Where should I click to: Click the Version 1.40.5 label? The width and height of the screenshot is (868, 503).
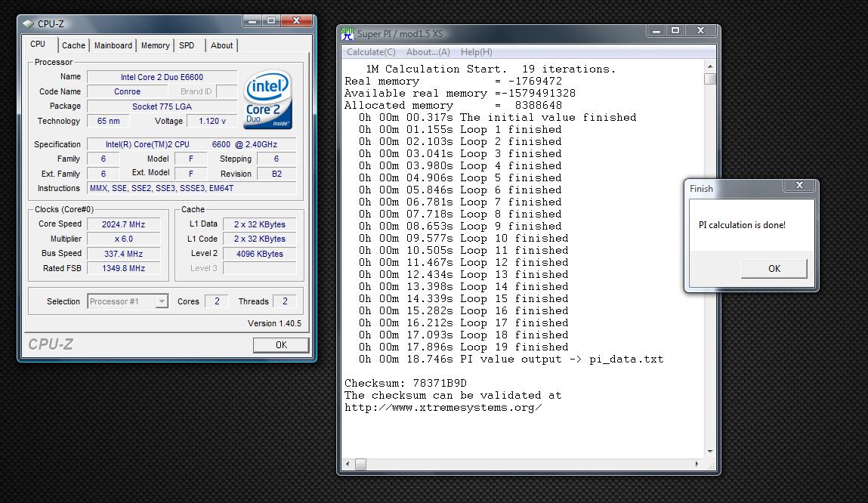coord(274,323)
